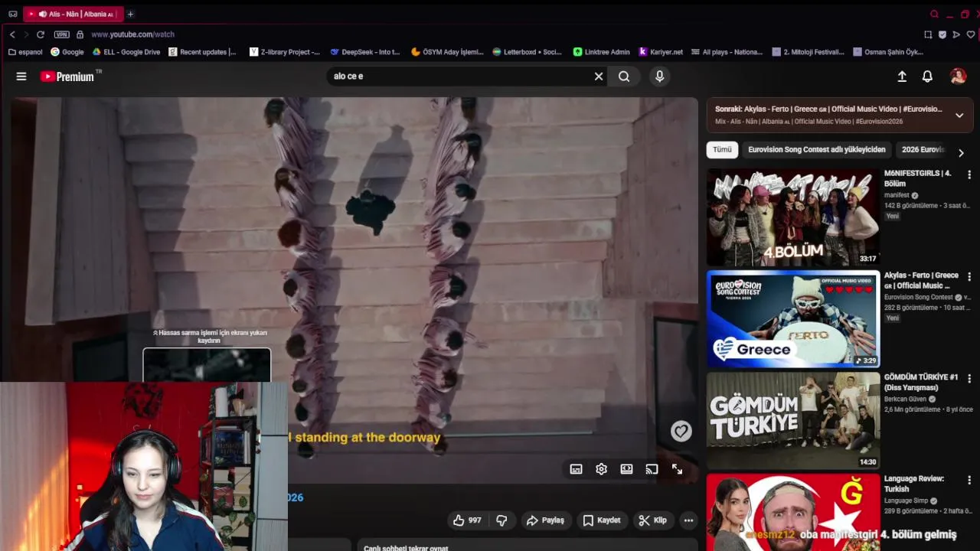The height and width of the screenshot is (551, 980).
Task: Open the GÖMDÜM TÜRKİYE #1 title link
Action: pyautogui.click(x=921, y=382)
